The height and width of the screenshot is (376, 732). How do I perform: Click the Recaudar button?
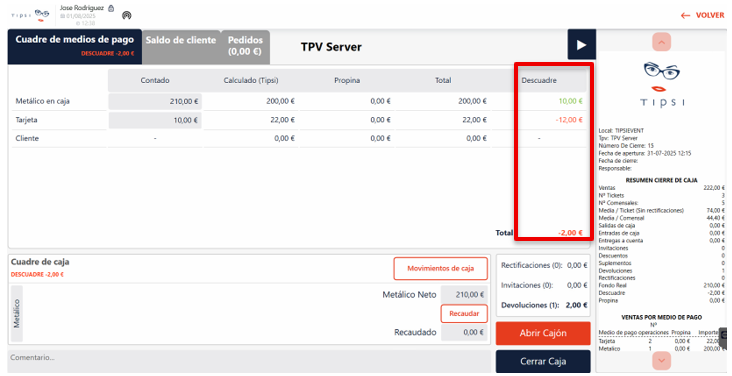pos(464,313)
